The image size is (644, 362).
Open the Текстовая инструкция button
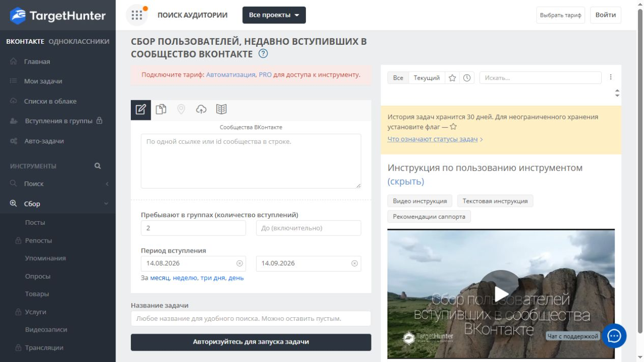click(x=495, y=201)
